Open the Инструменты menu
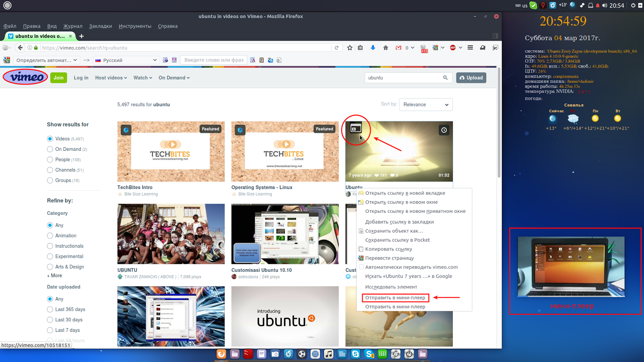Viewport: 644px width, 362px height. pos(135,26)
